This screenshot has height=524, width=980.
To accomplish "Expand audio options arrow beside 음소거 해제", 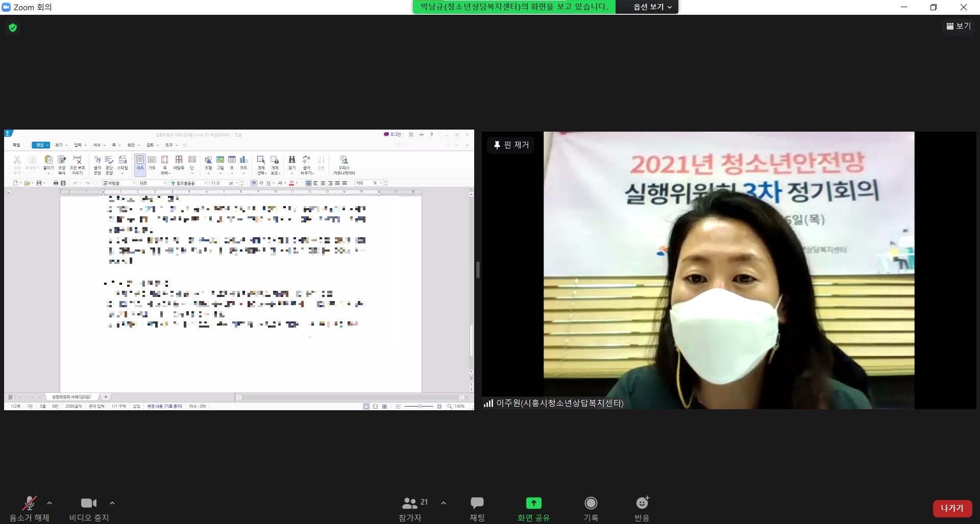I will pyautogui.click(x=50, y=503).
